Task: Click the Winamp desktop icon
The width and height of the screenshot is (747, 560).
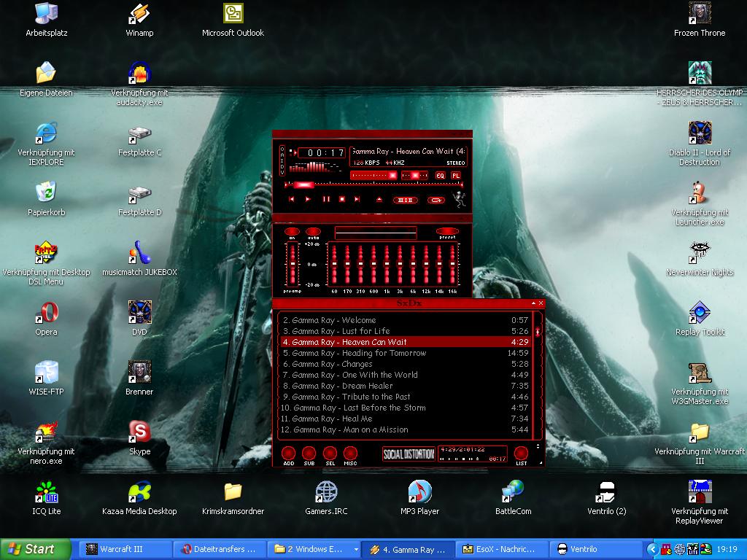Action: pyautogui.click(x=139, y=20)
